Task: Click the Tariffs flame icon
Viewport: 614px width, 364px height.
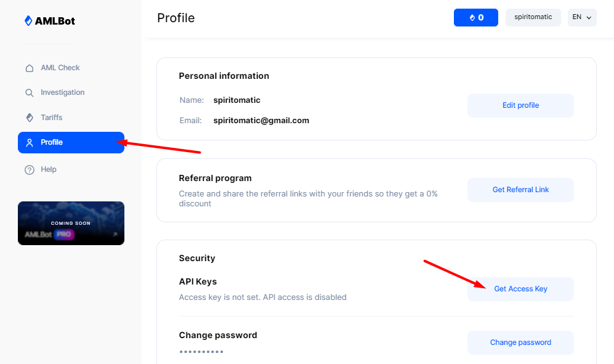Action: [29, 118]
